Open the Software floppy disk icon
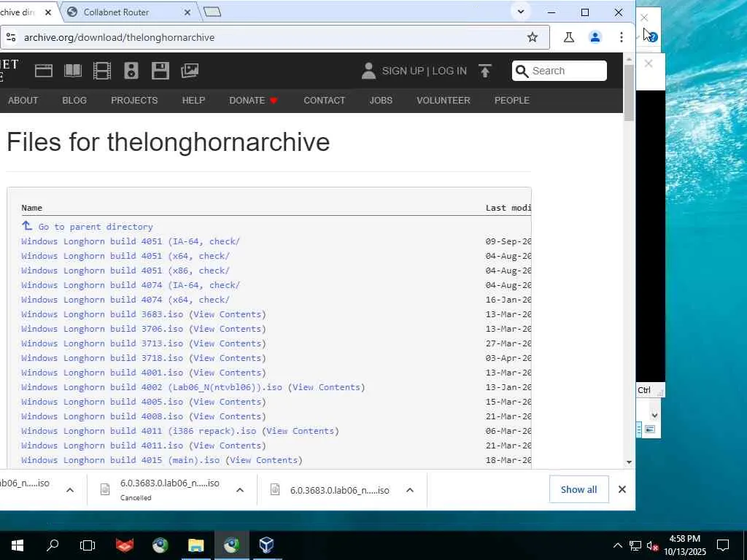 point(160,71)
